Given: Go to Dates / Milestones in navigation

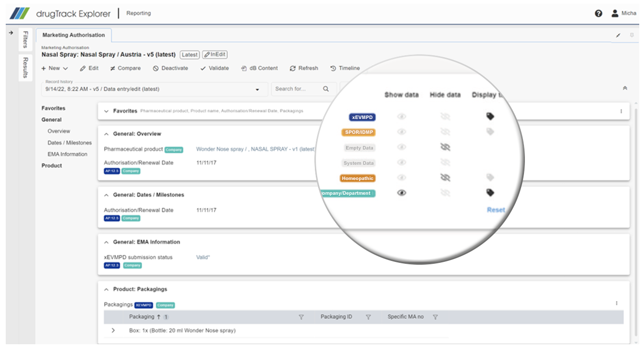Looking at the screenshot, I should (70, 143).
